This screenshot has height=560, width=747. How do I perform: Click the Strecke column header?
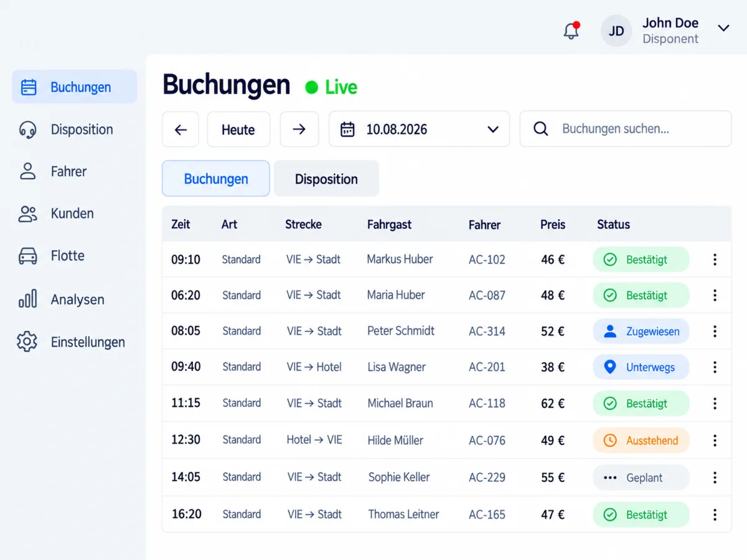click(x=303, y=224)
